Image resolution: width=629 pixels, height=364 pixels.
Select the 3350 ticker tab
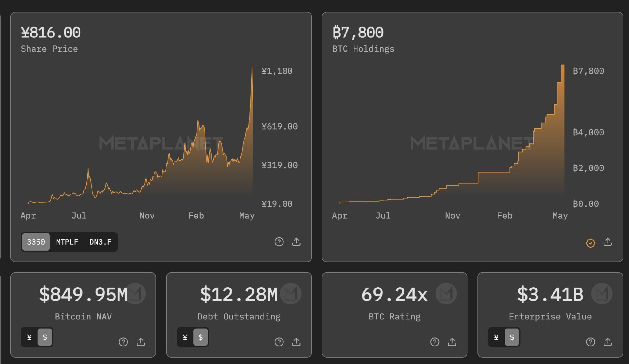point(36,242)
